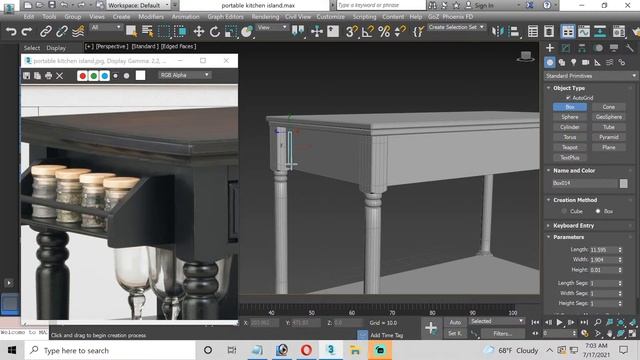
Task: Open the reference coordinate View dropdown
Action: [x=272, y=27]
